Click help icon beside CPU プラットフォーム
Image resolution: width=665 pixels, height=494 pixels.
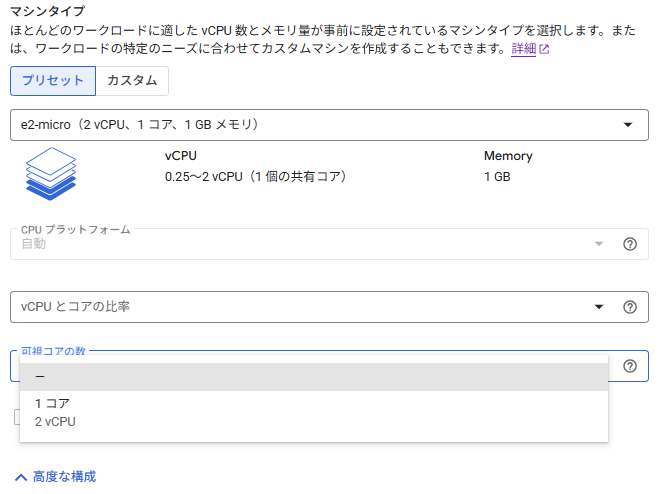tap(630, 244)
